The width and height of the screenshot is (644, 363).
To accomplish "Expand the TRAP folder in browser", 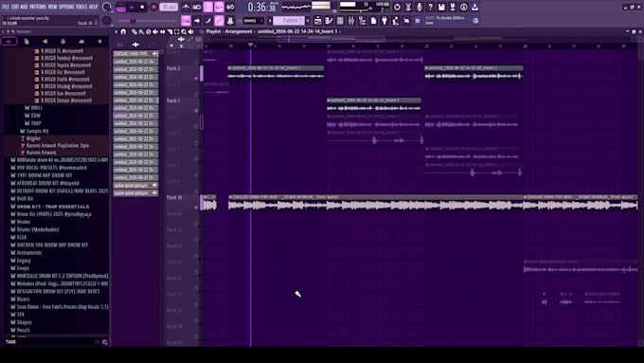I will [33, 123].
